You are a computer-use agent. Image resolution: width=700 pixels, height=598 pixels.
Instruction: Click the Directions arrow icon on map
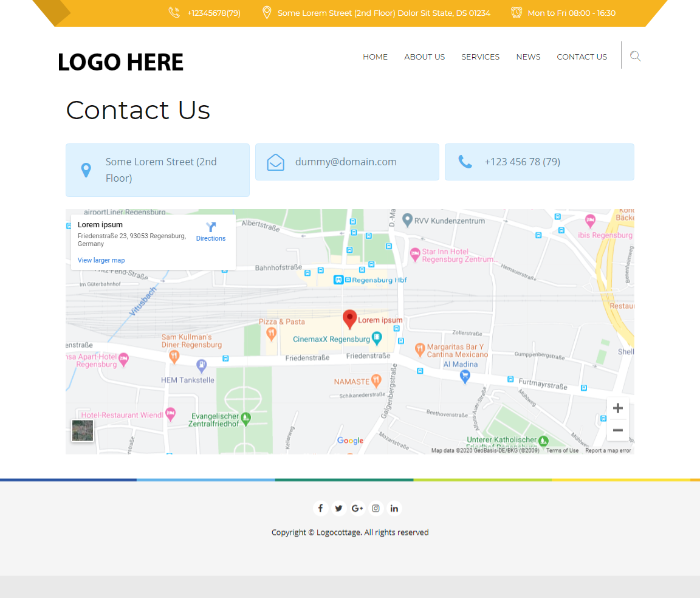tap(211, 228)
